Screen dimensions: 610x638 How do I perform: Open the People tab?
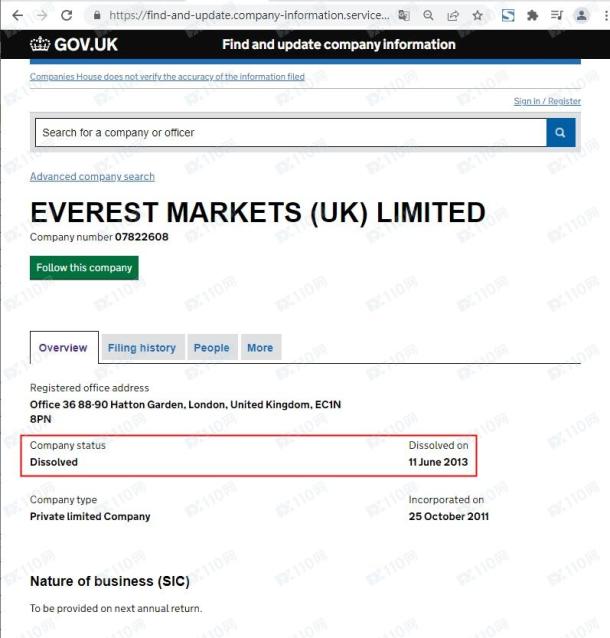[x=211, y=348]
